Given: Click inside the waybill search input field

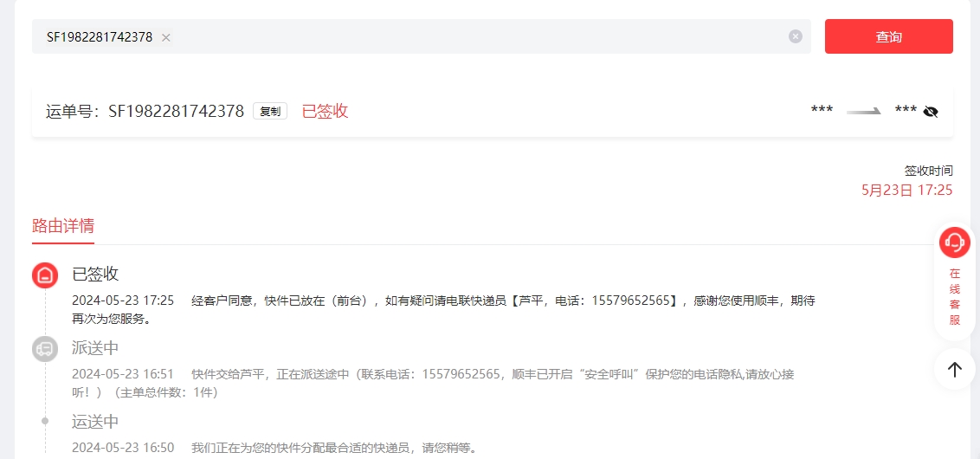Looking at the screenshot, I should click(422, 36).
